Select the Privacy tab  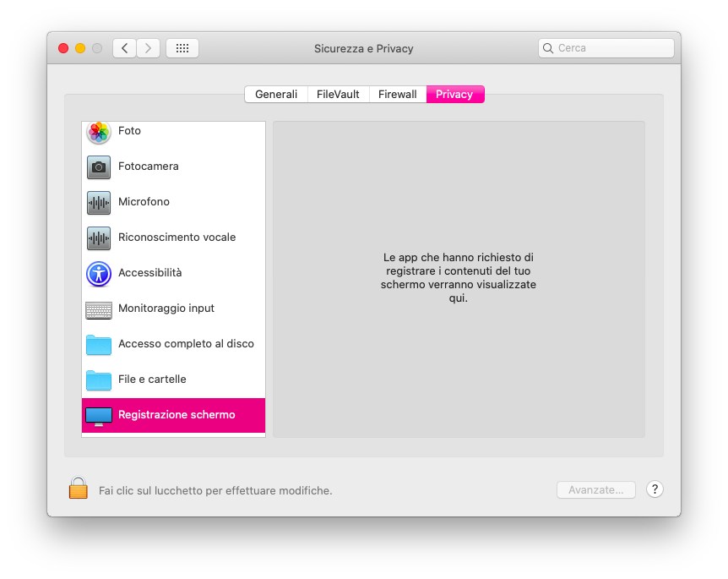pyautogui.click(x=455, y=95)
